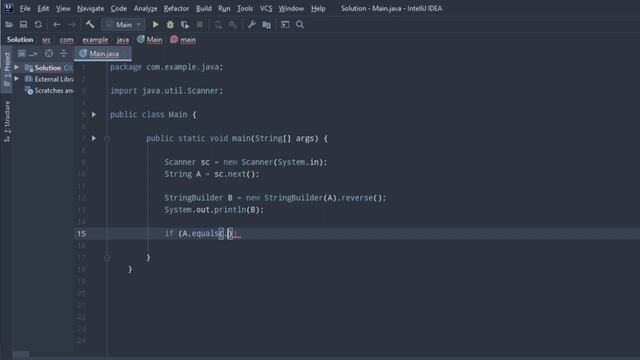Click the StringBuilder reverse code line
Image resolution: width=640 pixels, height=360 pixels.
[x=275, y=198]
